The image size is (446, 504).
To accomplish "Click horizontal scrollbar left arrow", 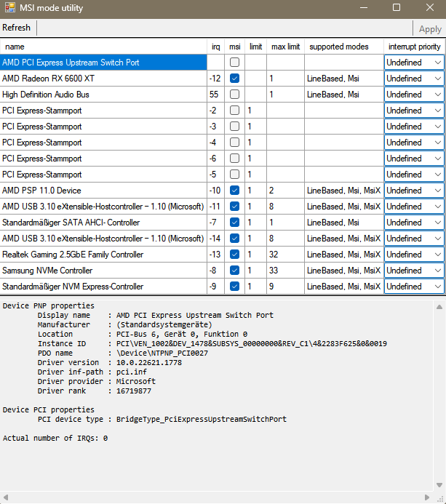I will point(6,497).
